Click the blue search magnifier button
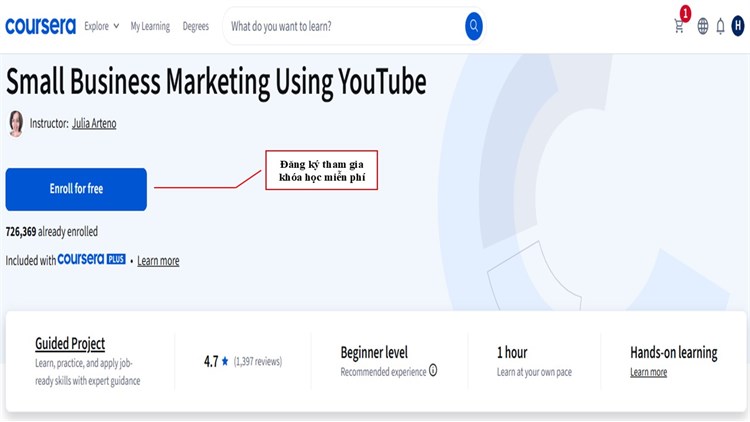Image resolution: width=750 pixels, height=422 pixels. click(x=474, y=26)
